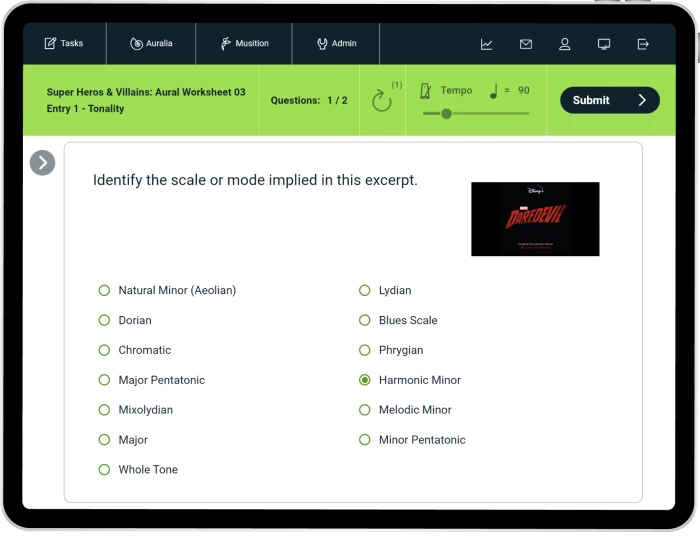Open the Admin menu
Screen dimensions: 700x536
tap(336, 44)
